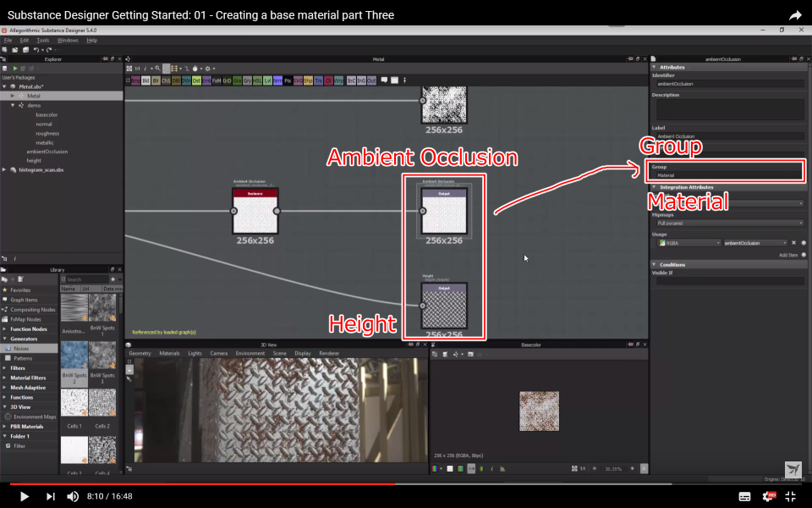Click the 36.35% zoom value in Basecolor view
Image resolution: width=812 pixels, height=508 pixels.
[x=613, y=468]
